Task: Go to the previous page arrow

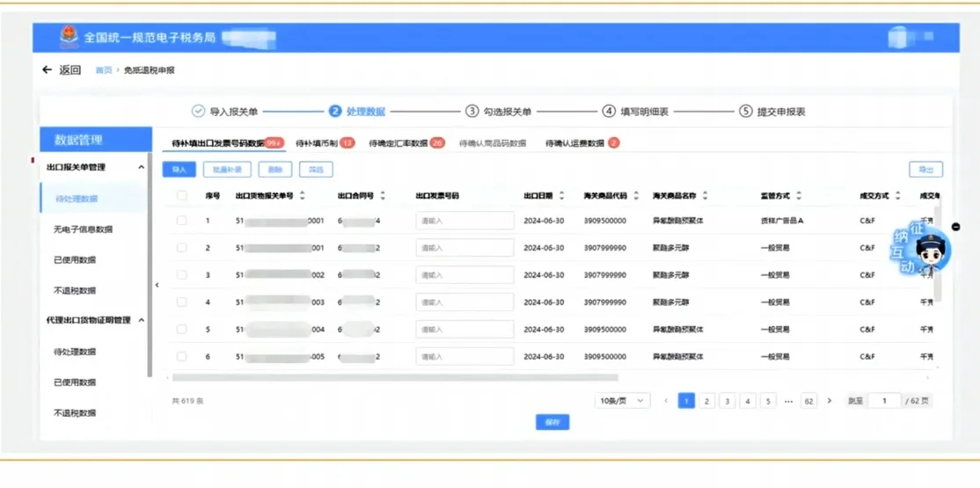Action: [666, 401]
